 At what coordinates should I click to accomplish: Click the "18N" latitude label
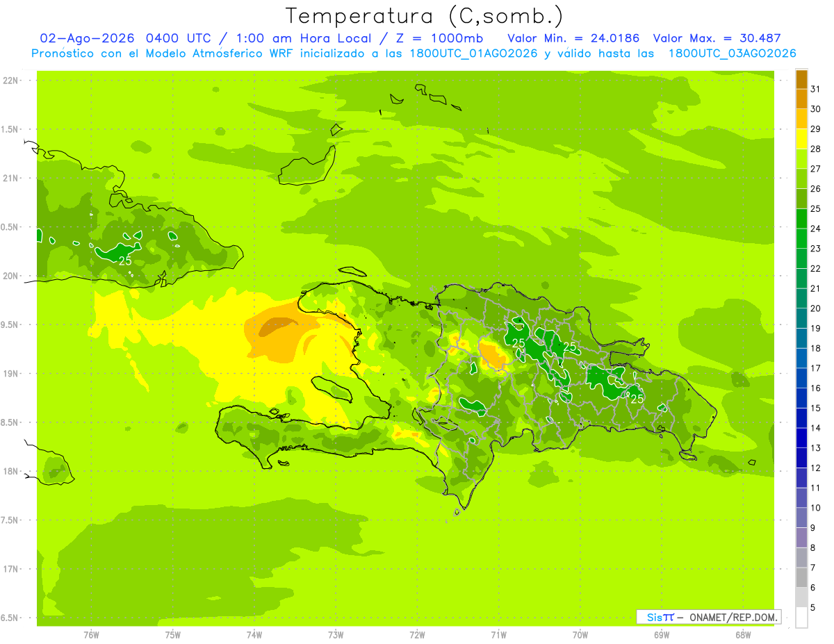tap(10, 472)
